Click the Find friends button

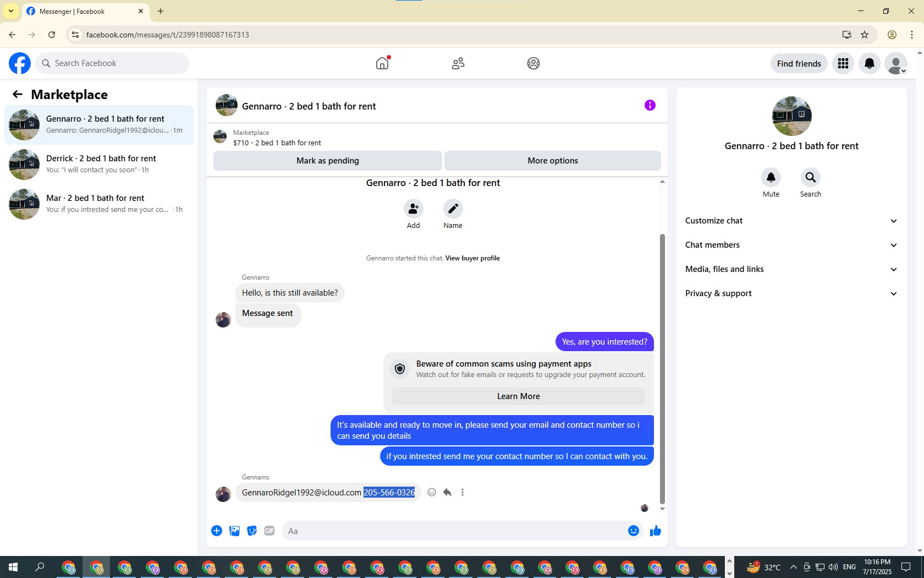(799, 63)
